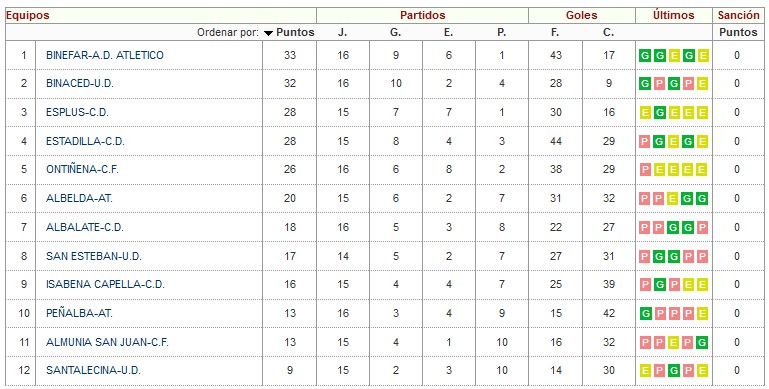
Task: Click pink P result icon for Ontiñena
Action: tap(645, 170)
